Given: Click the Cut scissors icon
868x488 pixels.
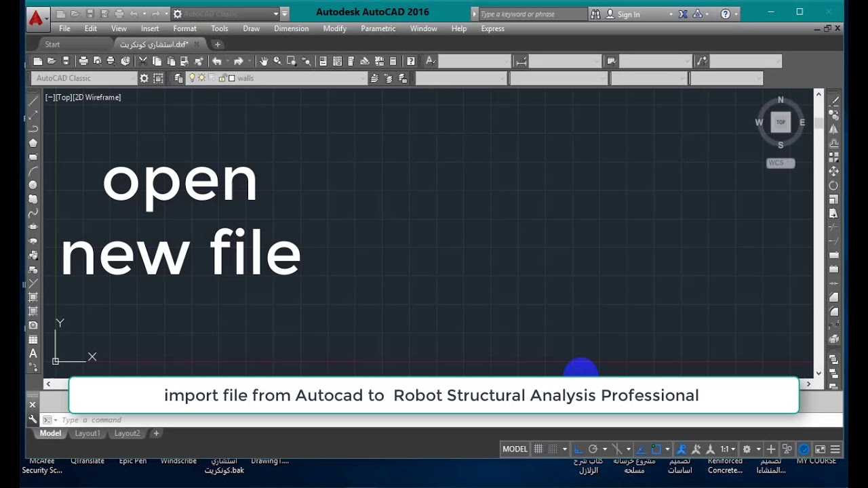Looking at the screenshot, I should 143,61.
